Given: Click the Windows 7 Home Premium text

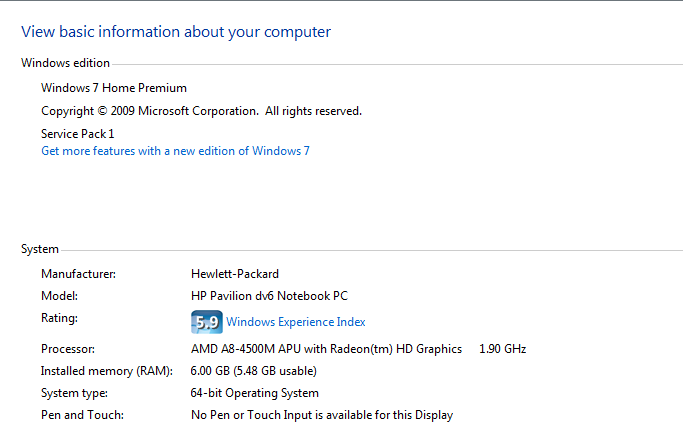Looking at the screenshot, I should tap(113, 88).
